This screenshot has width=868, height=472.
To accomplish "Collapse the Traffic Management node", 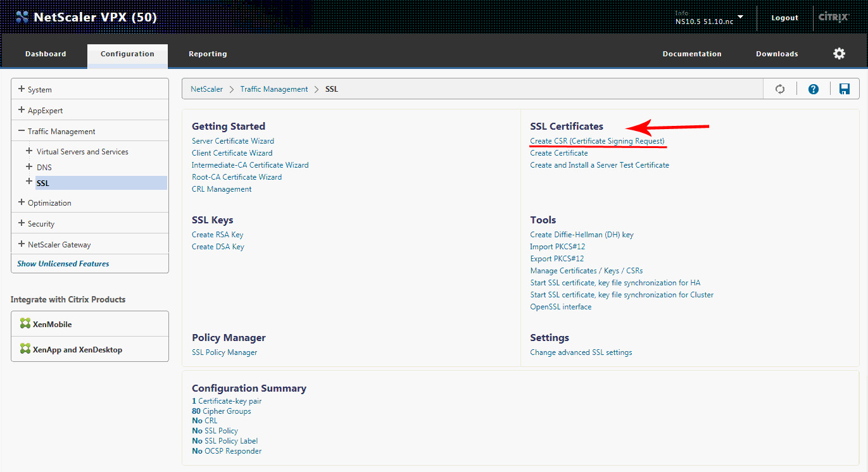I will tap(22, 131).
